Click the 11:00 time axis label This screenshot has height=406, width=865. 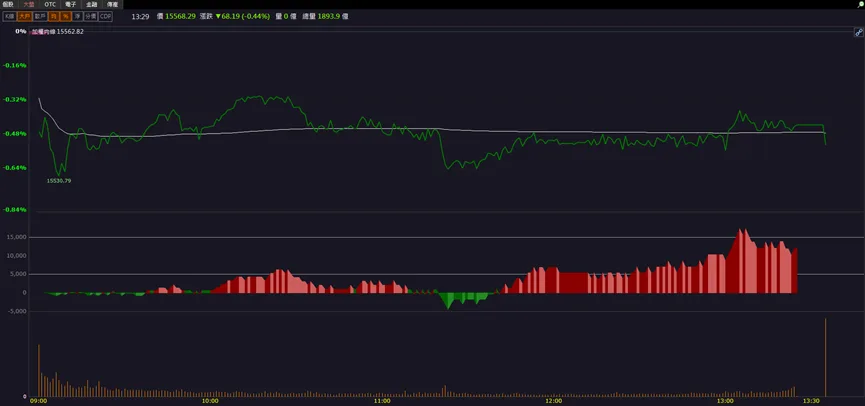pyautogui.click(x=382, y=401)
